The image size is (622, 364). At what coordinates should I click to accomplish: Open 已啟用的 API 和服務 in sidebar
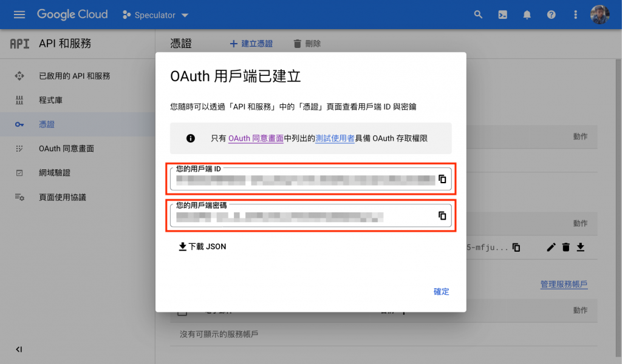click(x=75, y=76)
